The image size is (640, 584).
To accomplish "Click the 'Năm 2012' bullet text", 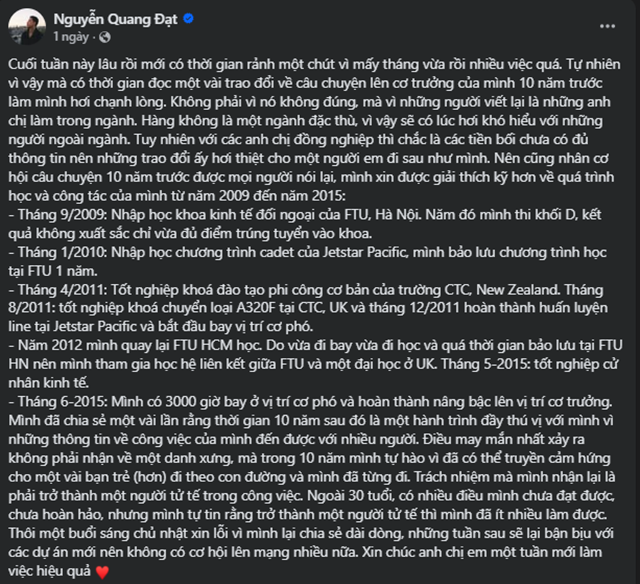I will [x=45, y=345].
